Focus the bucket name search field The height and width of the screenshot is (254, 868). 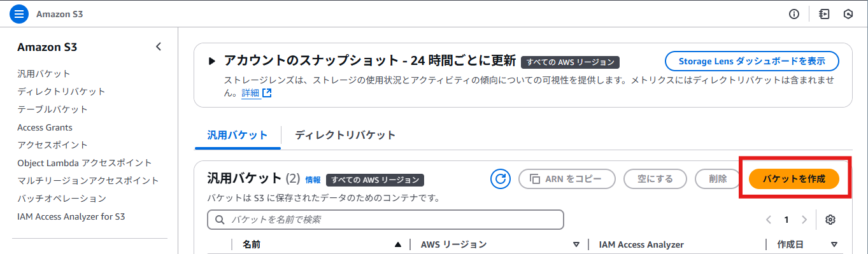click(386, 220)
